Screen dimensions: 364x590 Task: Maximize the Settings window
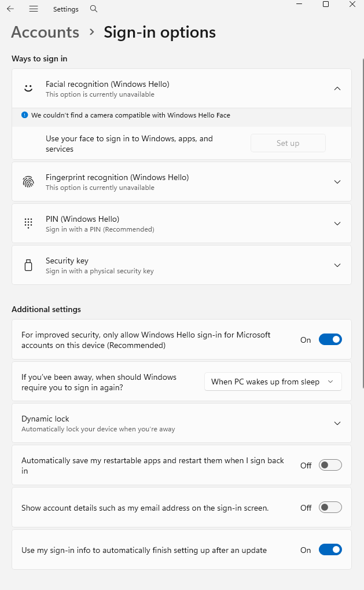point(326,4)
